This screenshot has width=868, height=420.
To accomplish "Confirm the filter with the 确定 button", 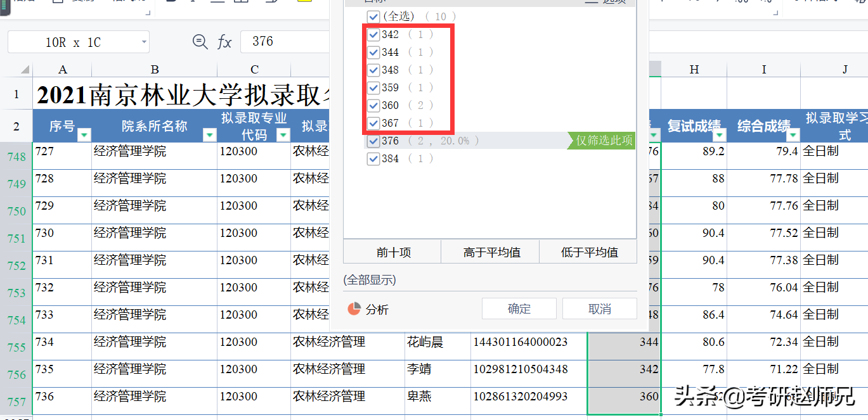I will click(519, 309).
